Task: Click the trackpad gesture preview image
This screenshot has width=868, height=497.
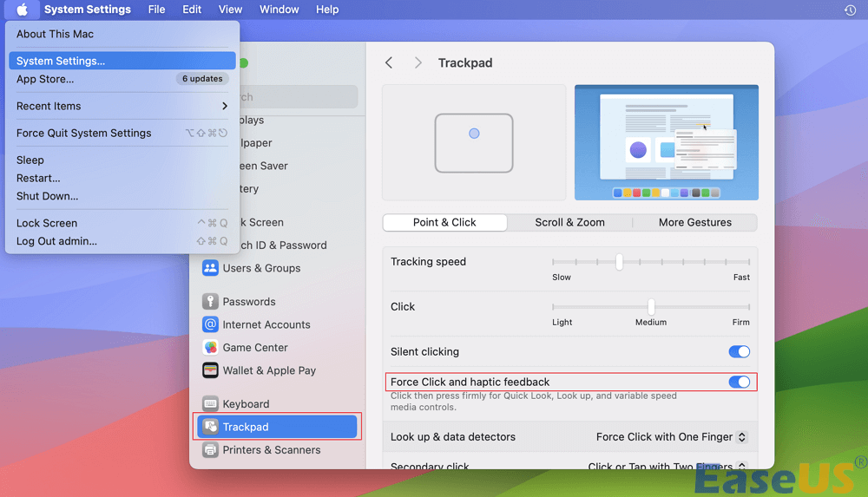Action: point(474,143)
